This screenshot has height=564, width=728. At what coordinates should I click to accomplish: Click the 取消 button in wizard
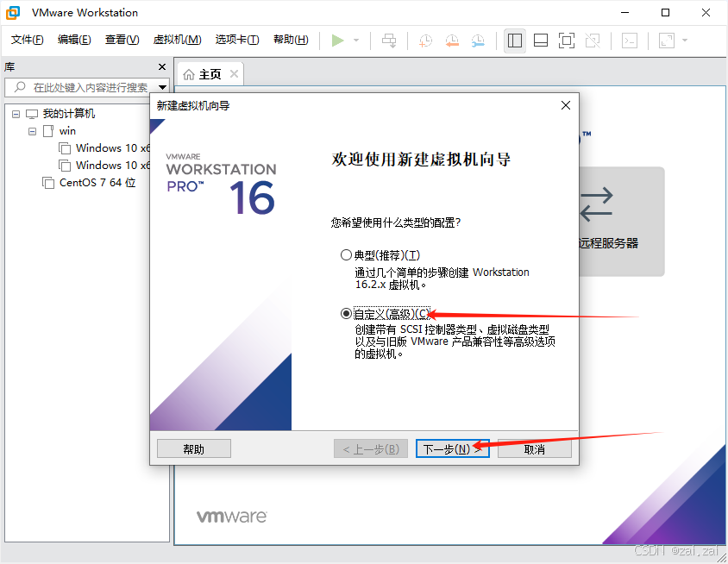click(x=535, y=449)
